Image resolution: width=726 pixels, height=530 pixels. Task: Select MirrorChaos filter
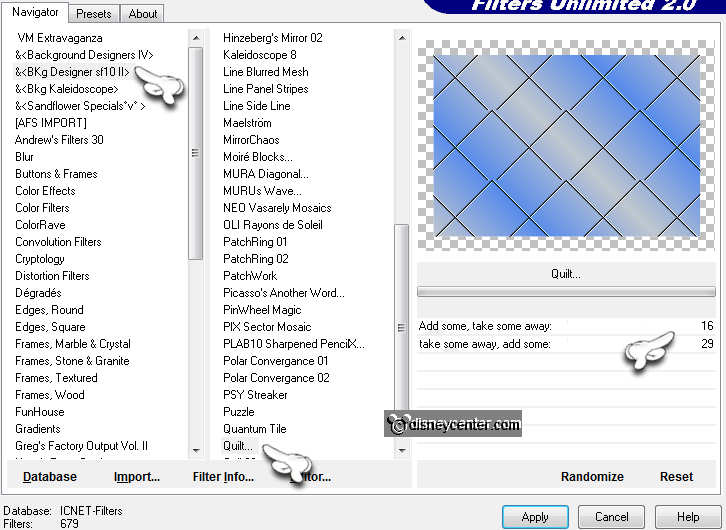pyautogui.click(x=251, y=140)
